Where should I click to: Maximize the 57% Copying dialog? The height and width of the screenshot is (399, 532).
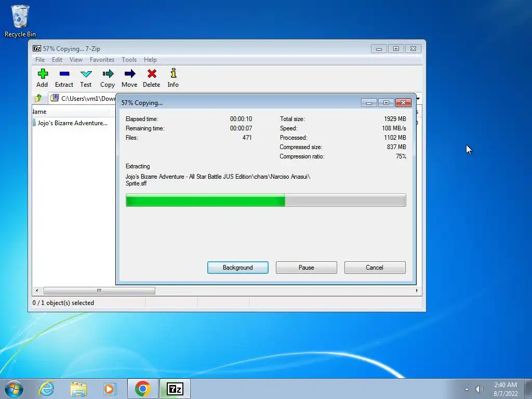[386, 102]
